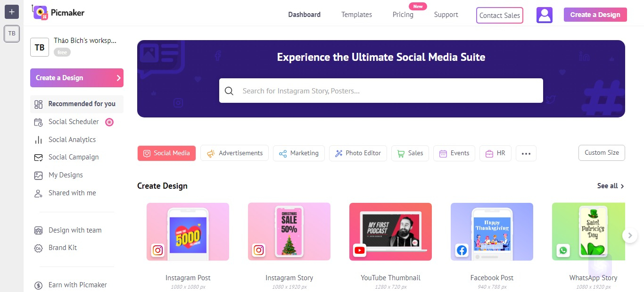The height and width of the screenshot is (292, 644).
Task: Click the share icon in Marketing tab
Action: [283, 153]
